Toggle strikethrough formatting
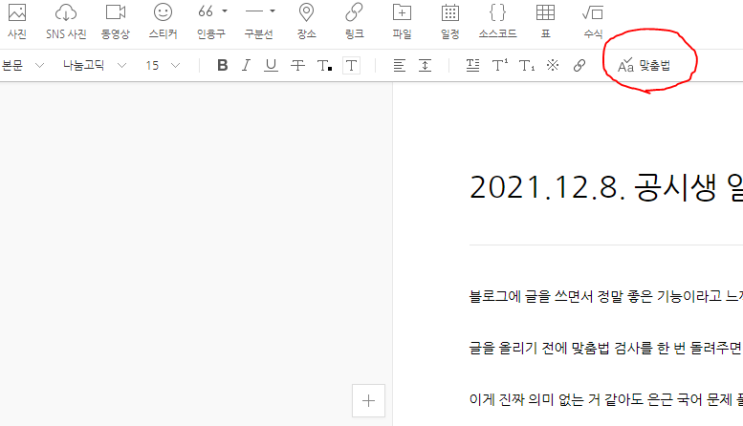743x426 pixels. coord(298,65)
